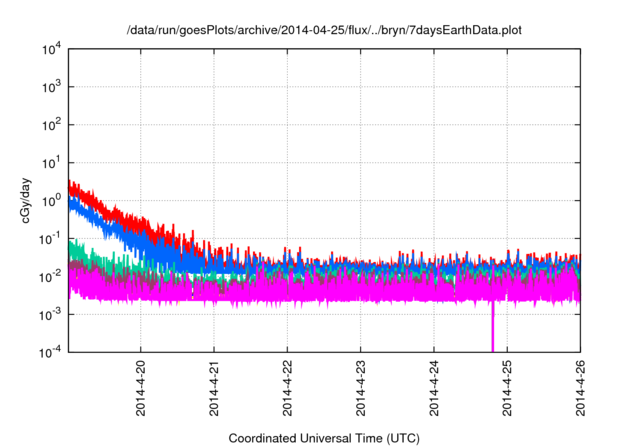640x448 pixels.
Task: Select the cGy/day y-axis label
Action: pos(25,200)
